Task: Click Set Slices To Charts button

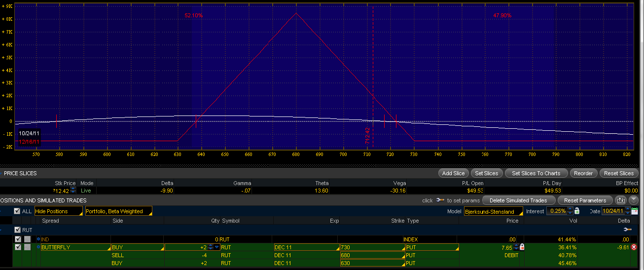Action: 536,173
